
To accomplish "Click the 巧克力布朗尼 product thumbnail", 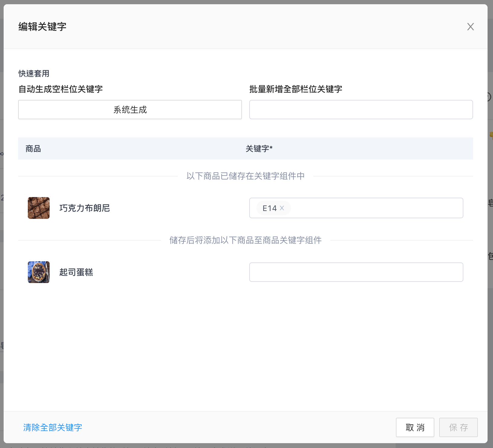I will pos(39,208).
